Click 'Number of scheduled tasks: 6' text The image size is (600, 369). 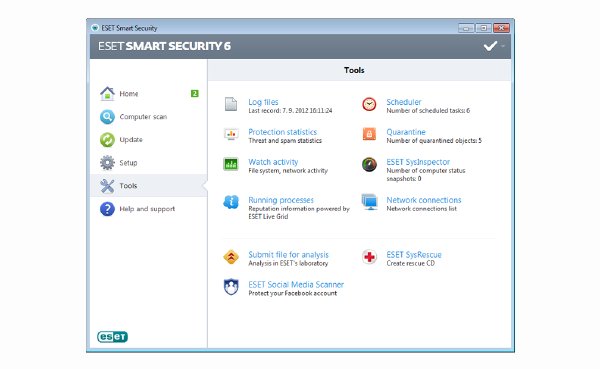pos(428,111)
